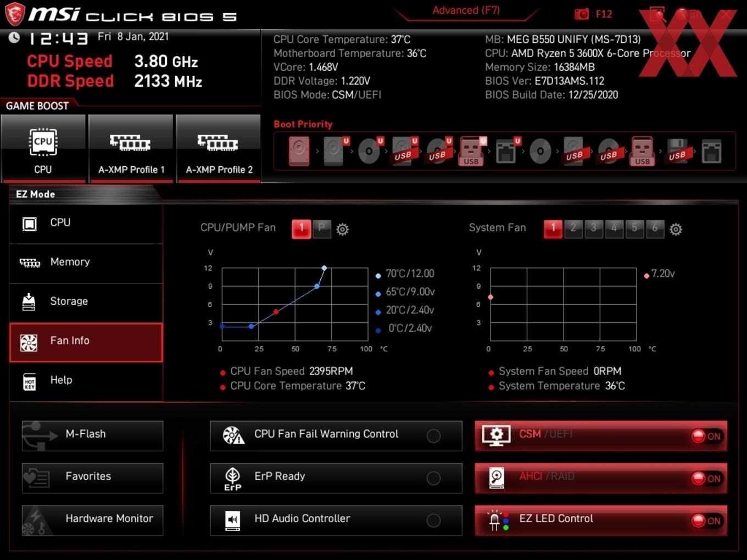The width and height of the screenshot is (747, 560).
Task: Click the 0°C/2.40v fan curve point
Action: coord(222,326)
